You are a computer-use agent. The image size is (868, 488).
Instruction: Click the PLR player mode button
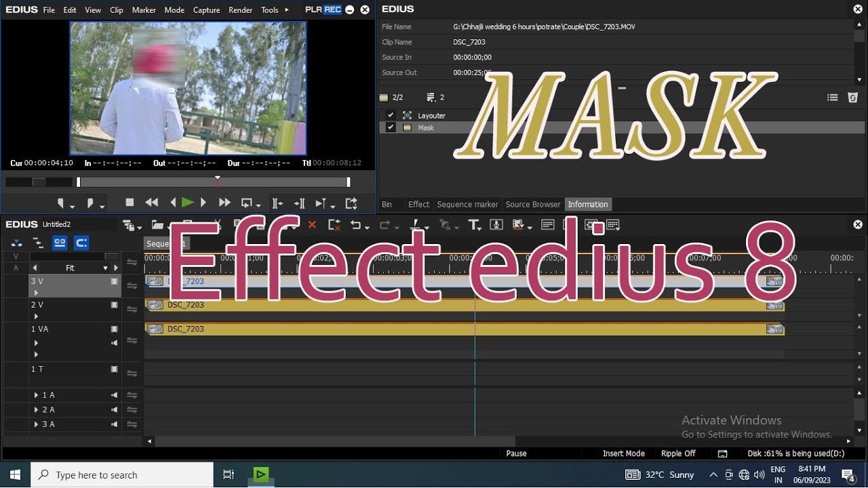(x=313, y=9)
